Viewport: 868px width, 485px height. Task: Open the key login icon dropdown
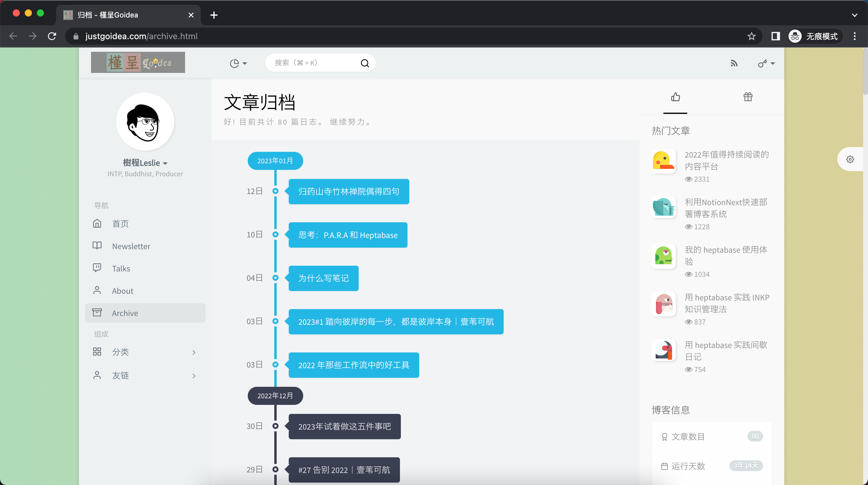coord(766,63)
